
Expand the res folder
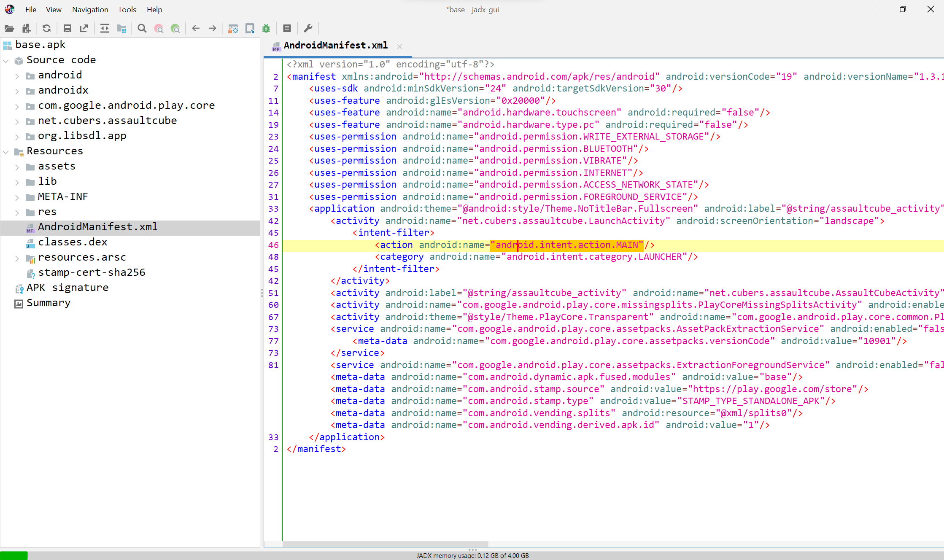click(17, 213)
